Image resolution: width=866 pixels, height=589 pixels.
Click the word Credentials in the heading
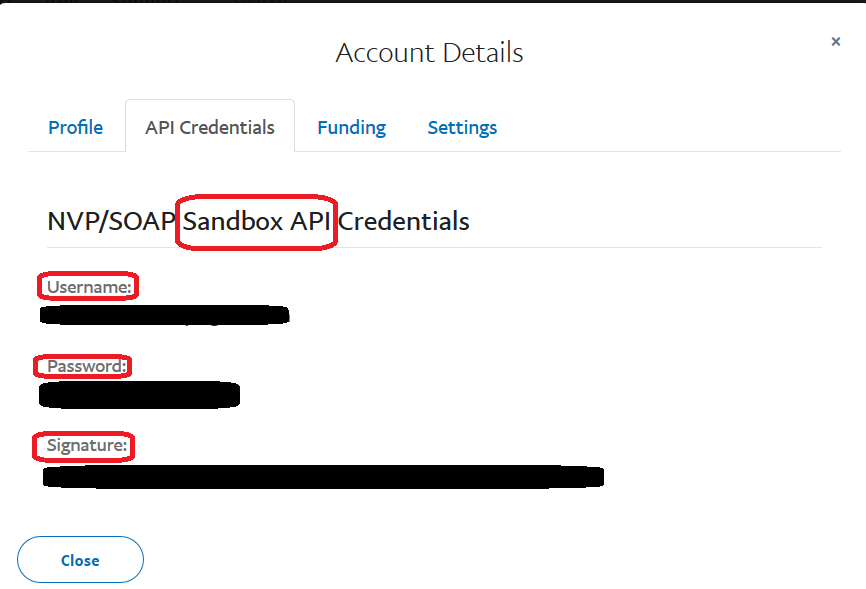pyautogui.click(x=404, y=221)
